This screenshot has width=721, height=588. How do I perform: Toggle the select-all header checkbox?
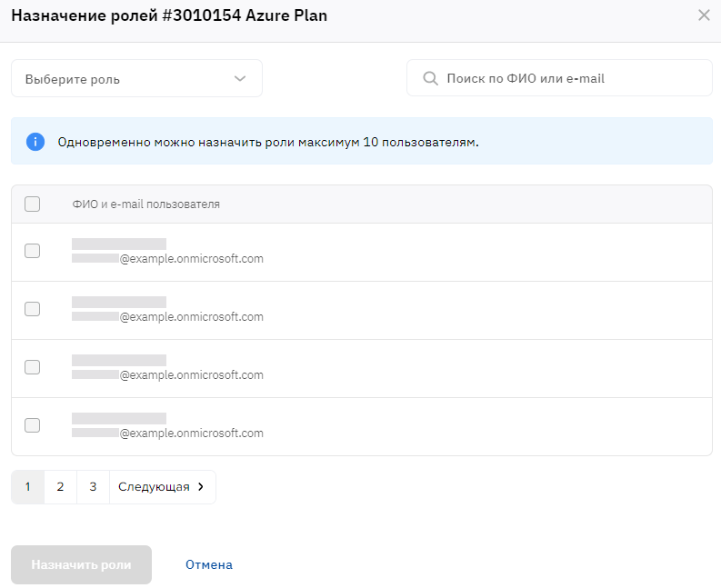pos(33,204)
